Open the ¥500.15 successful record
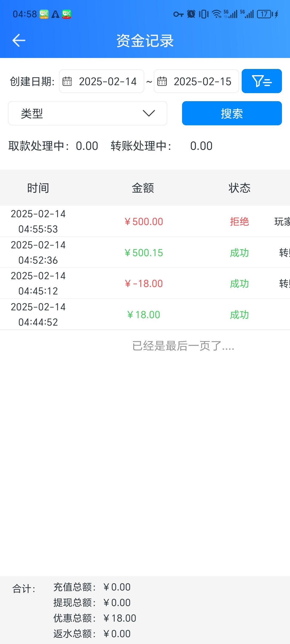This screenshot has width=290, height=644. [x=144, y=253]
